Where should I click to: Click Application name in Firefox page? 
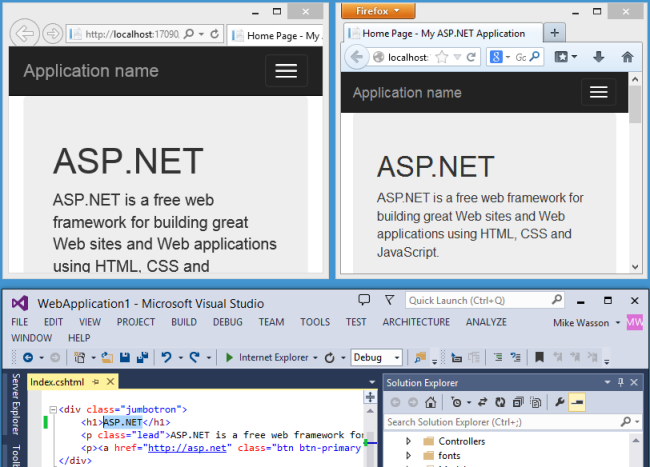[x=407, y=92]
